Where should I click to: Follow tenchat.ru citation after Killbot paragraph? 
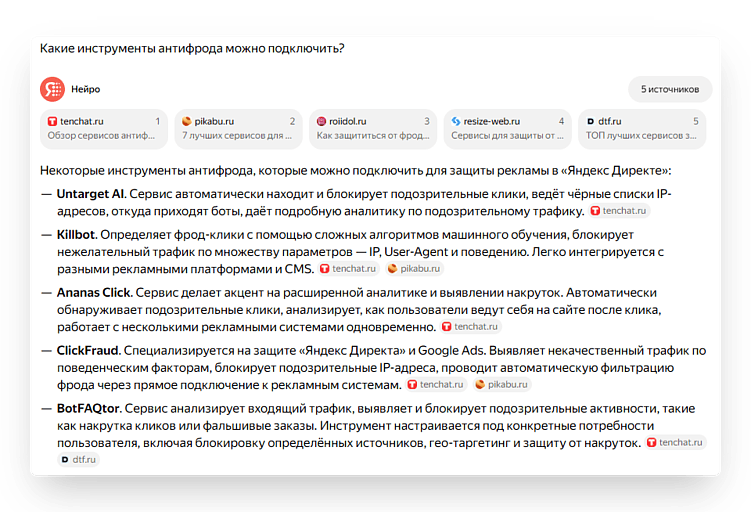pos(349,269)
